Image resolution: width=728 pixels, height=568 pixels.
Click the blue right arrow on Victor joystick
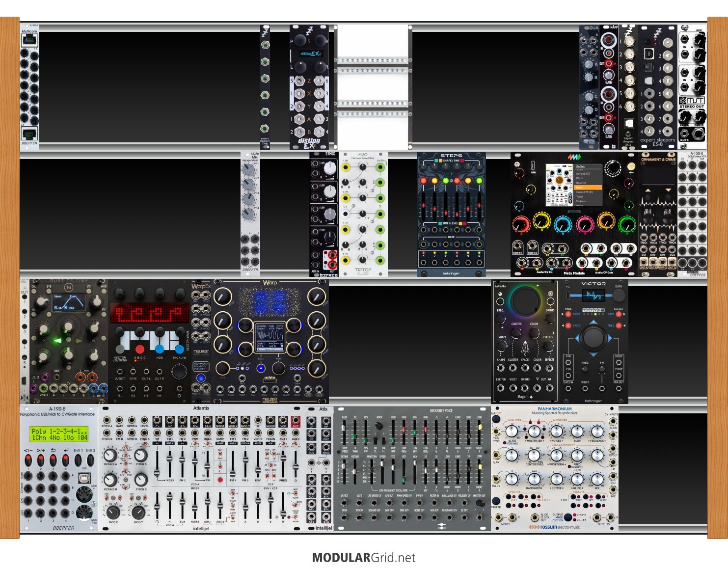point(609,338)
